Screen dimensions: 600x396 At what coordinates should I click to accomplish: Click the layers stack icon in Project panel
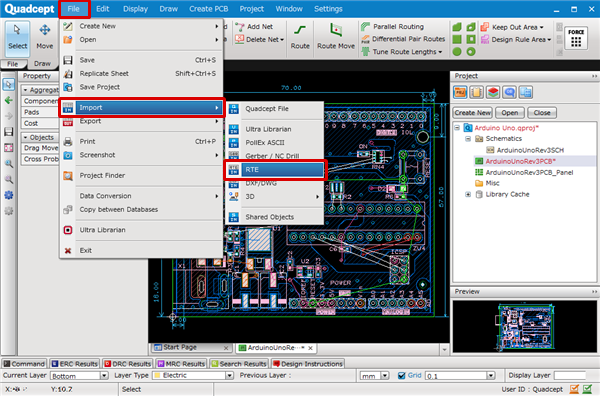(493, 92)
